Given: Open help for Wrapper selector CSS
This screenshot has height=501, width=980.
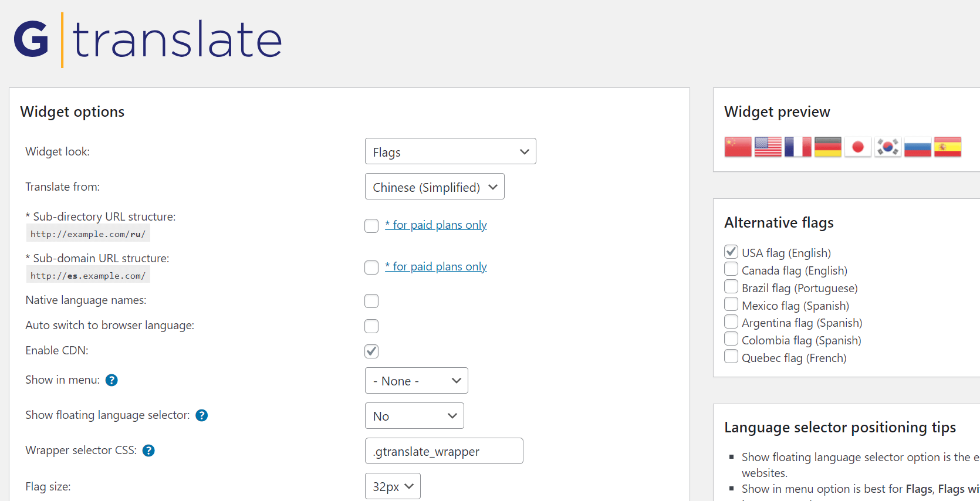Looking at the screenshot, I should (148, 451).
